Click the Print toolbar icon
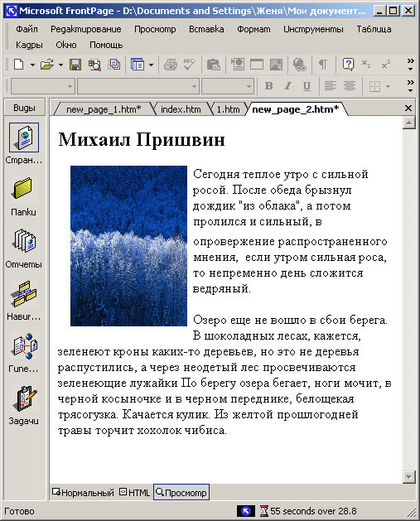Viewport: 420px width, 521px height. click(x=171, y=65)
